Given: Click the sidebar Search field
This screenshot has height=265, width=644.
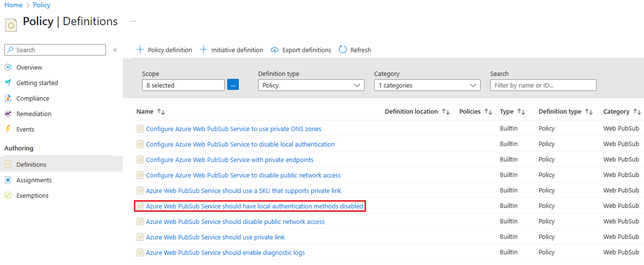Looking at the screenshot, I should [55, 50].
